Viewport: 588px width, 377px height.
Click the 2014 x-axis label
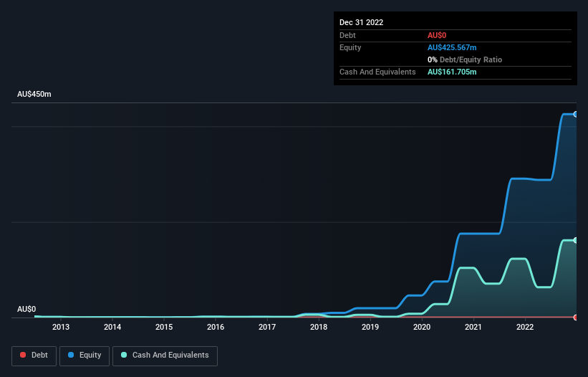112,327
